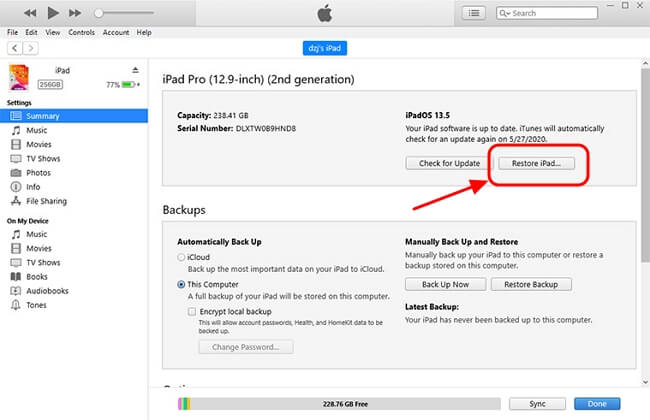Select the iCloud backup radio button
This screenshot has height=420, width=650.
point(181,257)
